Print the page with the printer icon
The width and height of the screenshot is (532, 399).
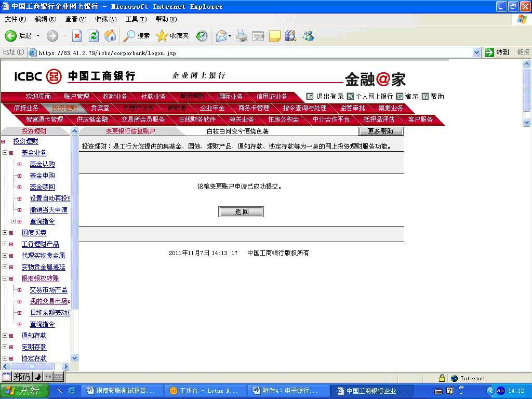pos(242,36)
